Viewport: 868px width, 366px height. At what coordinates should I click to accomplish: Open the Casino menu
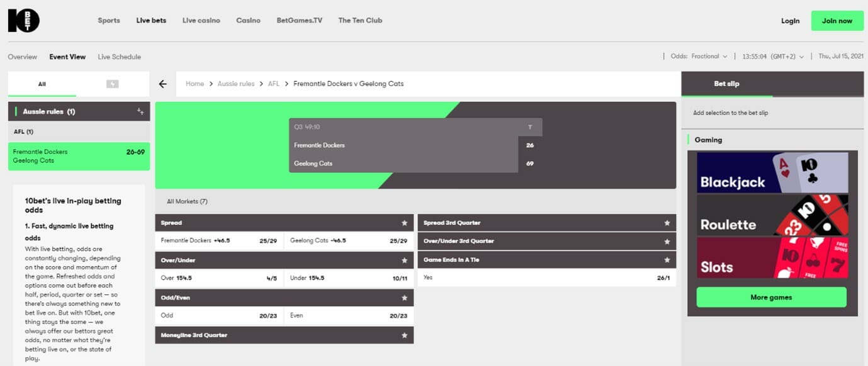click(x=249, y=21)
